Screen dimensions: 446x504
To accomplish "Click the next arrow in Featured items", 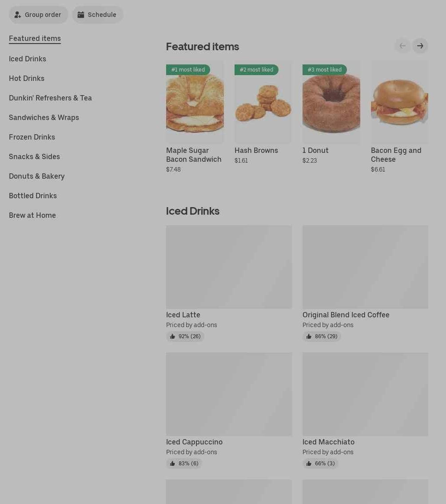I will coord(420,46).
